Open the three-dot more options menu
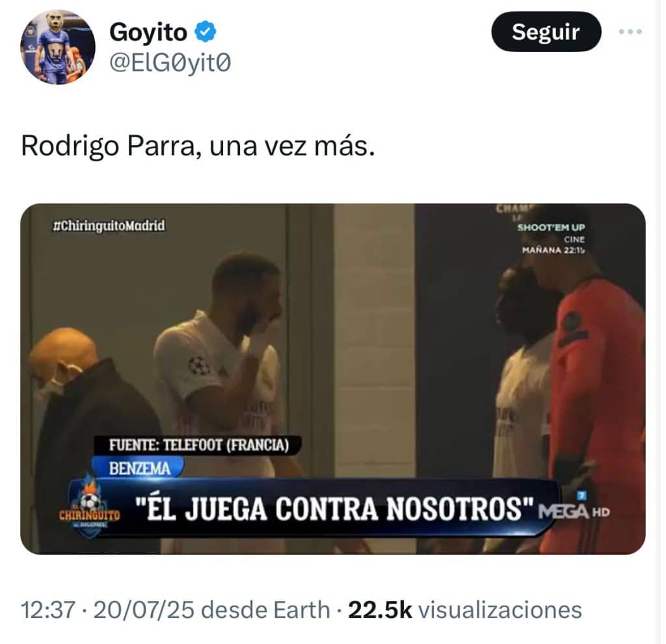Screen dimensions: 666x644 point(630,31)
